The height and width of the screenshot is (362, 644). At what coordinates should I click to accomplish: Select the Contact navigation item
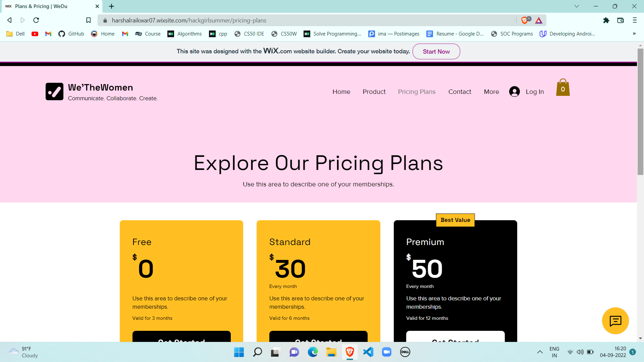point(460,92)
